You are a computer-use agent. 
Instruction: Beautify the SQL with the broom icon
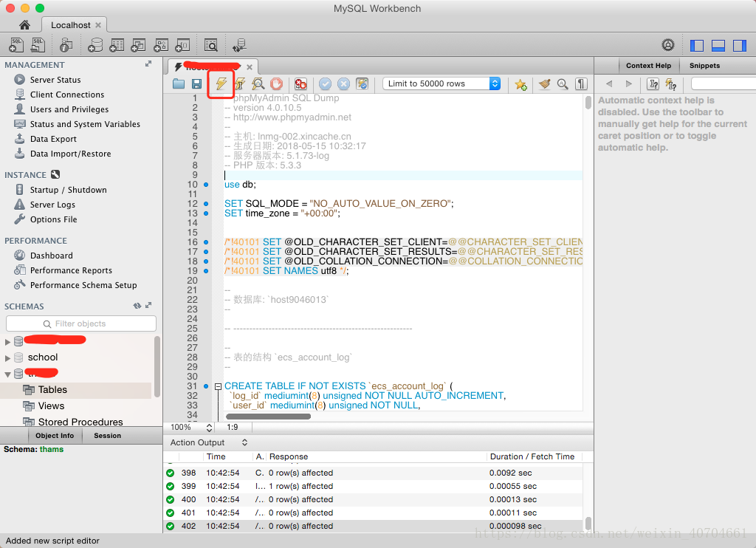[x=544, y=84]
